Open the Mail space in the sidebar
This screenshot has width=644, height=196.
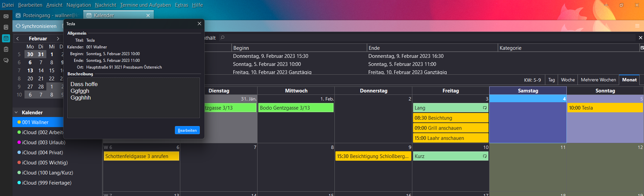[x=6, y=16]
